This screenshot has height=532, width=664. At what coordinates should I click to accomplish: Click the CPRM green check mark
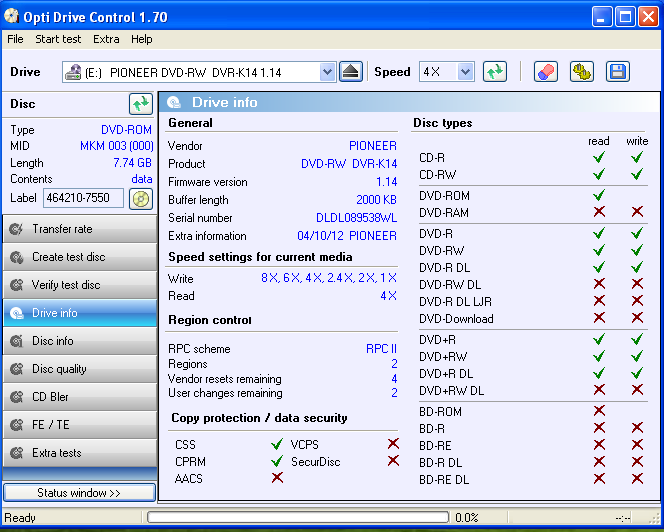277,461
